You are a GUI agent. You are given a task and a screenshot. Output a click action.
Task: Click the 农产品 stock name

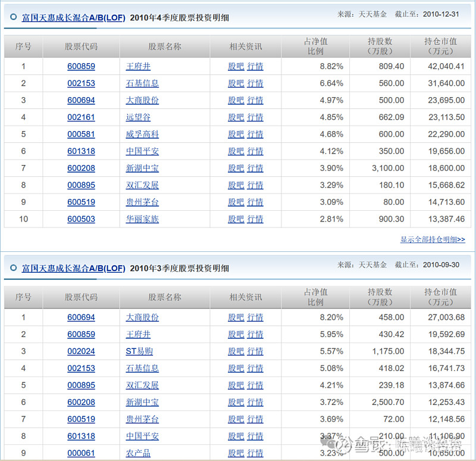[138, 453]
